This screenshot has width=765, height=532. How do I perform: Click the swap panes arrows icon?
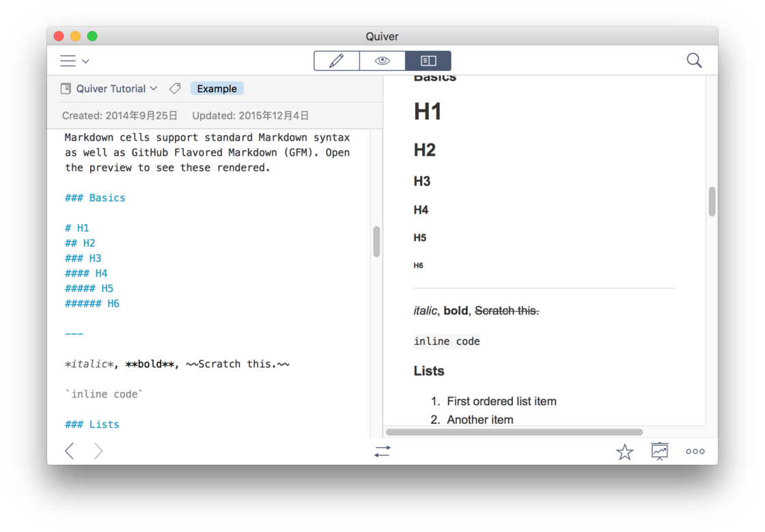pyautogui.click(x=382, y=451)
